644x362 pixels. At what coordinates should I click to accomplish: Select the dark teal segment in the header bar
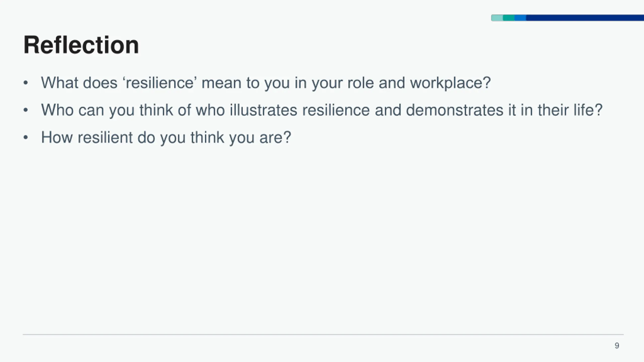pos(509,18)
